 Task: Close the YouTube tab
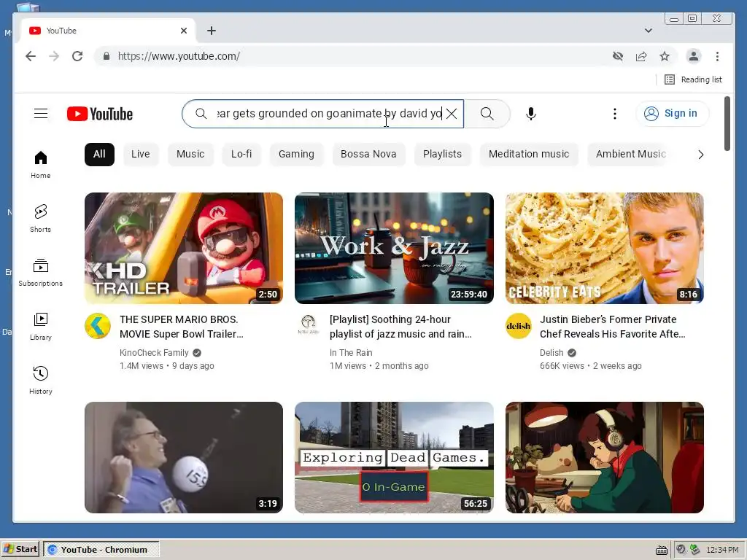coord(184,31)
